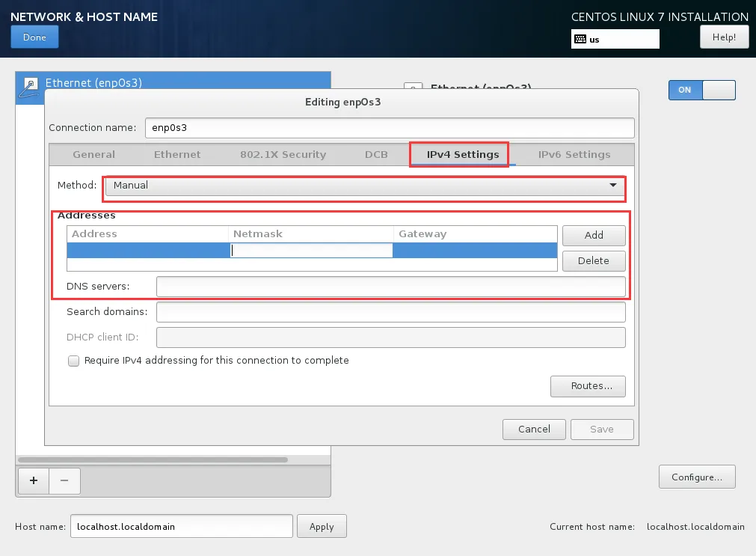The width and height of the screenshot is (756, 556).
Task: Remove network device with minus button
Action: 64,480
